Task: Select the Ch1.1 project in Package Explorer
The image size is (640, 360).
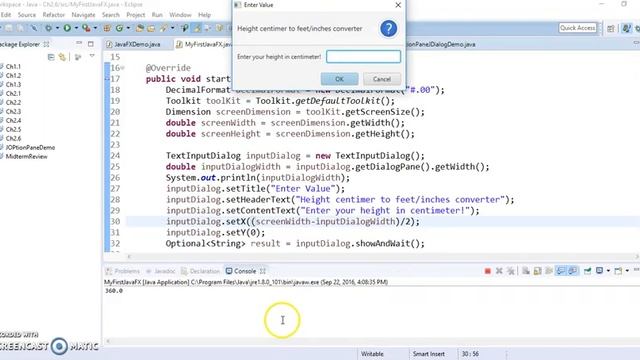Action: pyautogui.click(x=13, y=66)
